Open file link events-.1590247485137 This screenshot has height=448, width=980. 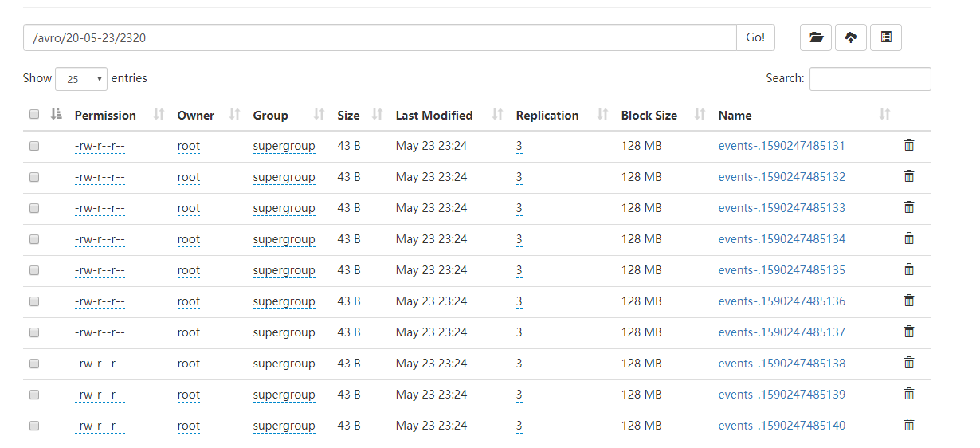(782, 332)
